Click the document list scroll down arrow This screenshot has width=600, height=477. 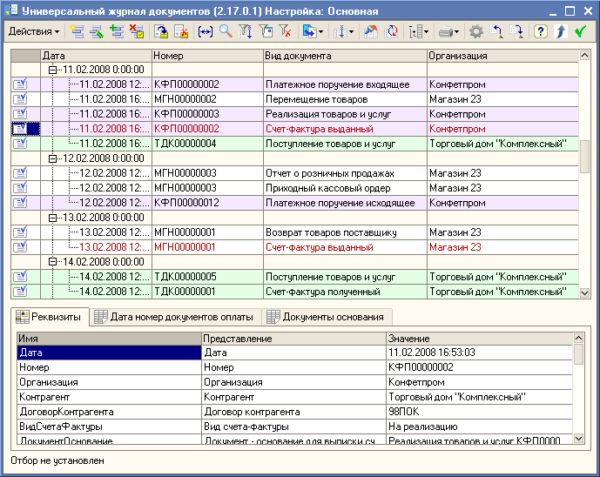point(584,293)
